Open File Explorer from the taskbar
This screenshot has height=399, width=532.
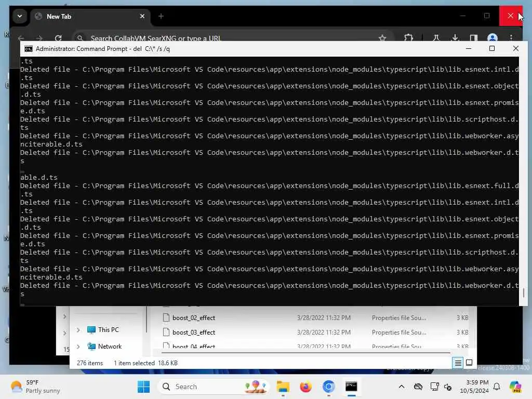[283, 387]
